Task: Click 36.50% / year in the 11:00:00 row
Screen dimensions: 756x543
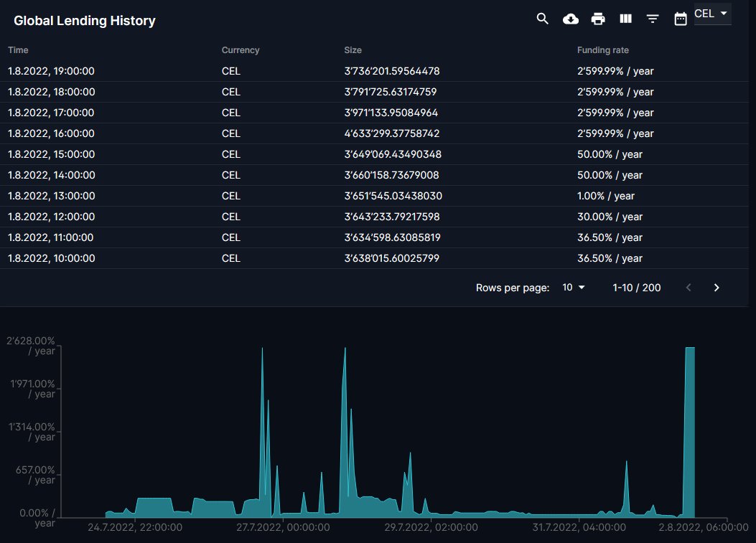Action: pos(610,237)
